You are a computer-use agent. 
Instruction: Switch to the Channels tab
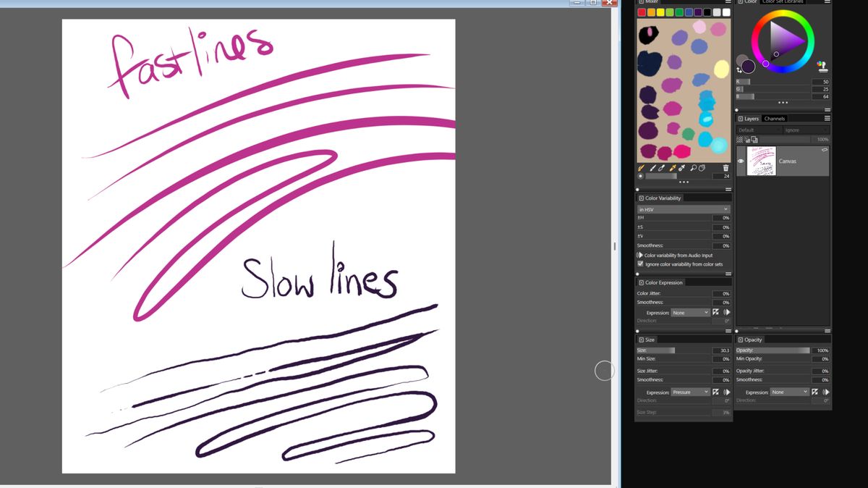pos(774,119)
